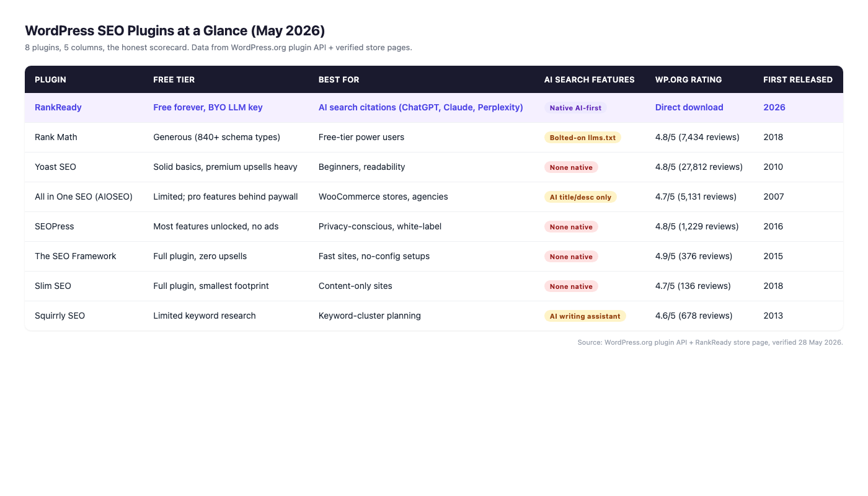
Task: Click 'None native' badge in The SEO Framework row
Action: [x=571, y=257]
